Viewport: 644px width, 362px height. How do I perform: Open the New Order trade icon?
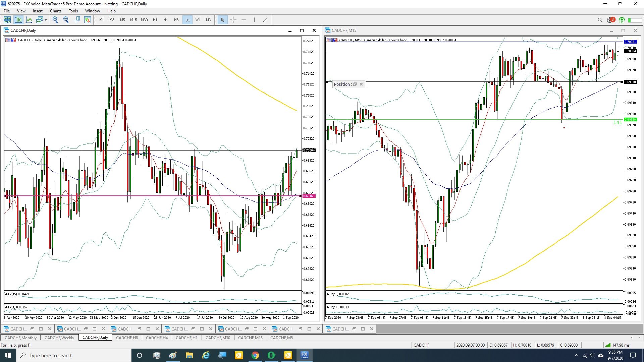coord(88,20)
